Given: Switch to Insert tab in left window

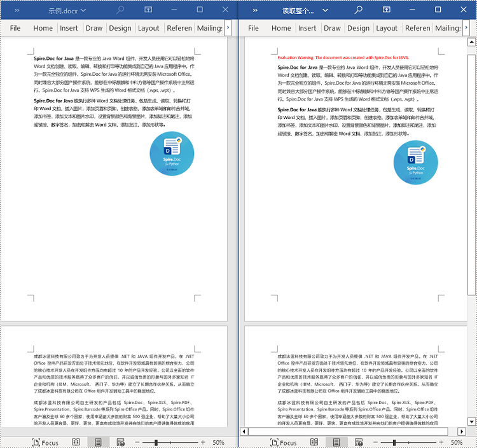Looking at the screenshot, I should click(69, 28).
